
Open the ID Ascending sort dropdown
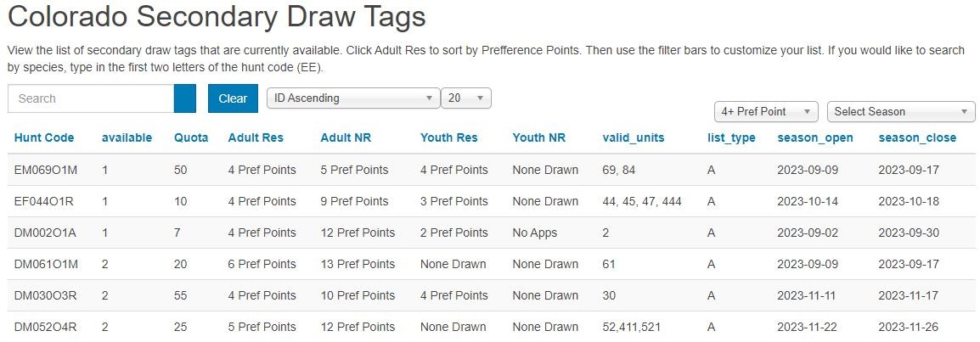353,98
